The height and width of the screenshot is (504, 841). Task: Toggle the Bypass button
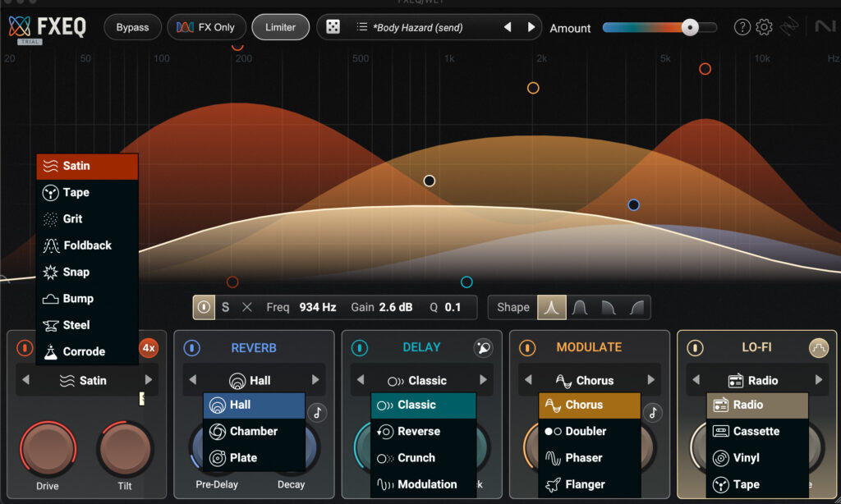[132, 27]
